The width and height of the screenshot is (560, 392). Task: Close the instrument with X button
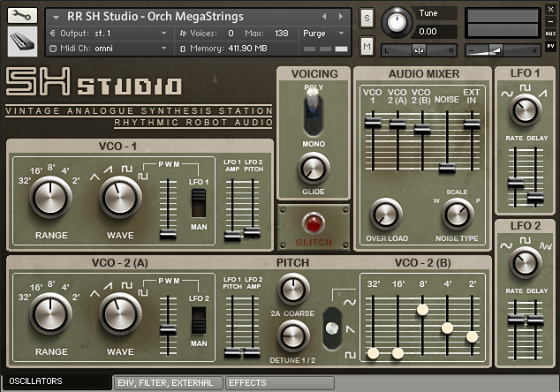(550, 10)
